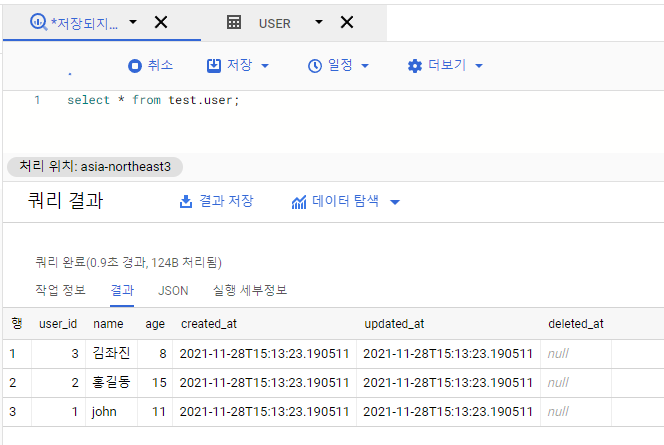This screenshot has width=664, height=445.
Task: Click the query magnifier icon on unsaved tab
Action: pos(39,22)
